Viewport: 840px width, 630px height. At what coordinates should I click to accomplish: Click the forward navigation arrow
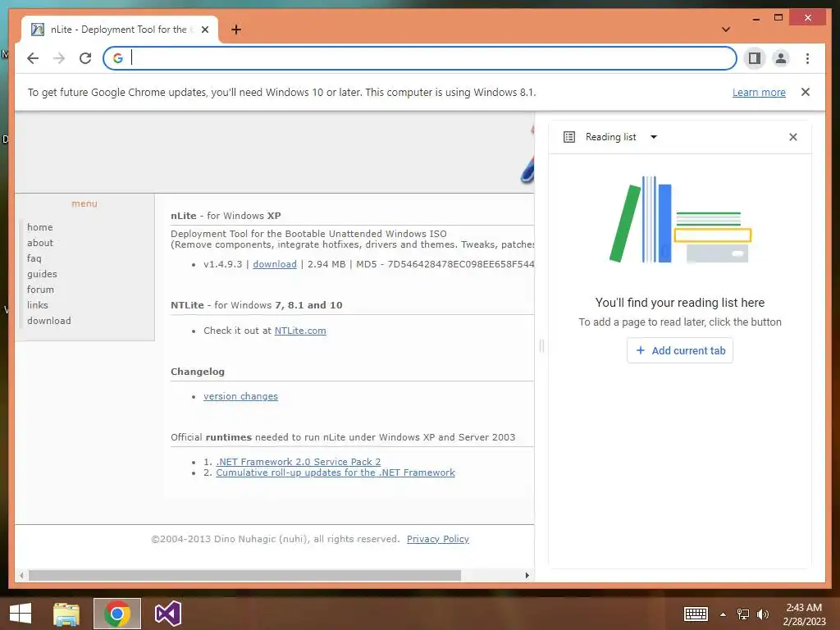[59, 58]
